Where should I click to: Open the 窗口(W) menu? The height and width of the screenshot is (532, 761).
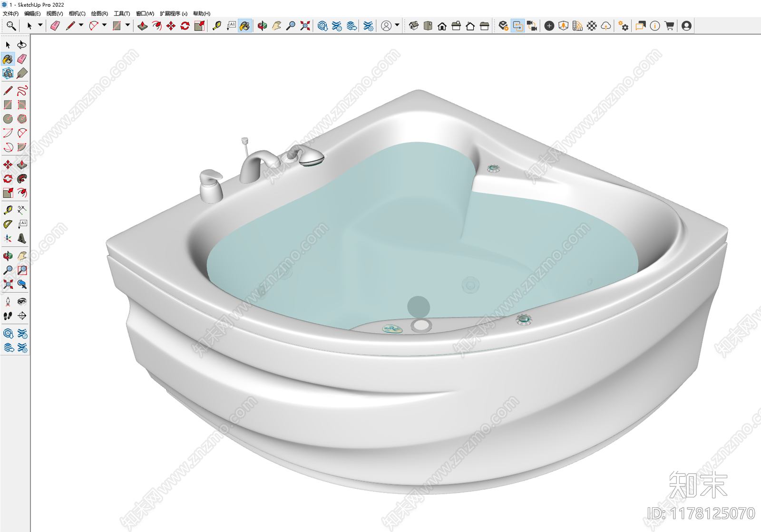point(145,13)
